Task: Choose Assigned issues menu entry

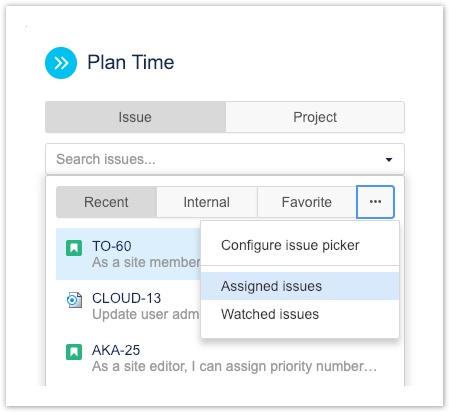Action: [x=300, y=286]
